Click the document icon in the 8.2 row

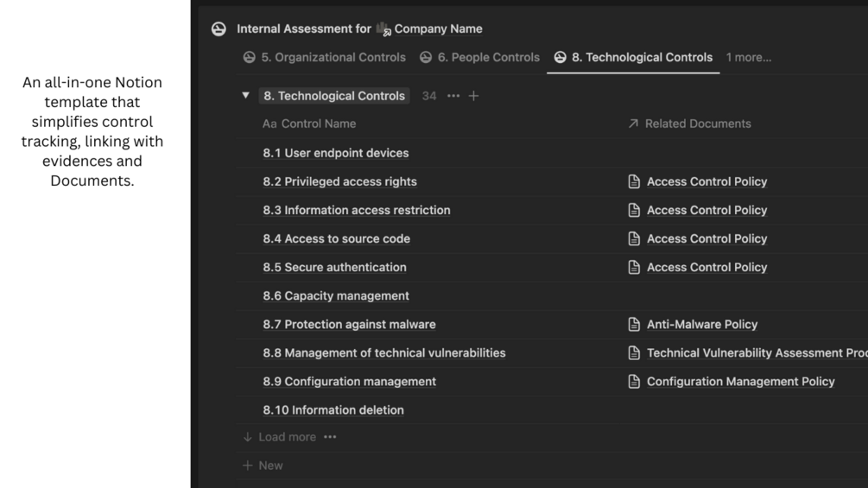point(634,181)
